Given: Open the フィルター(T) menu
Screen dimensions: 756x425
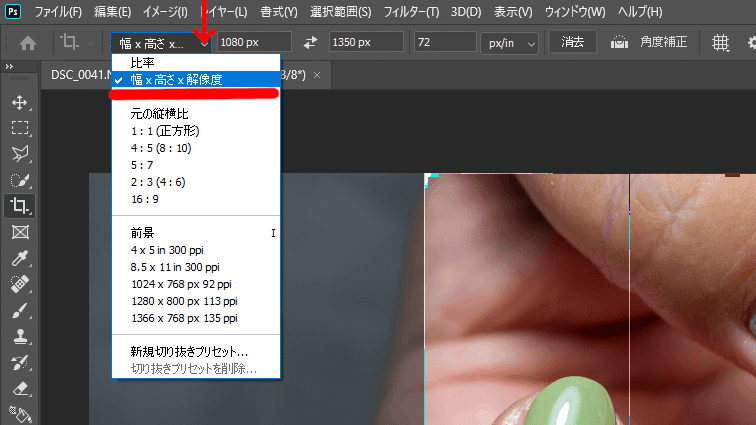Looking at the screenshot, I should [411, 12].
